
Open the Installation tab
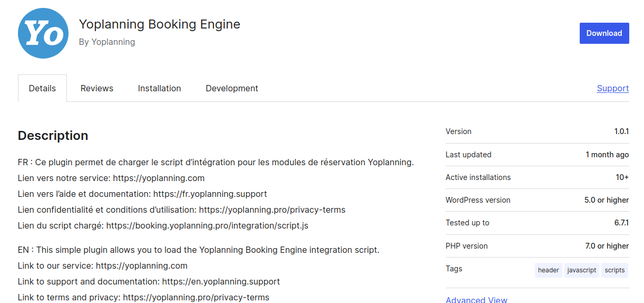pyautogui.click(x=159, y=89)
